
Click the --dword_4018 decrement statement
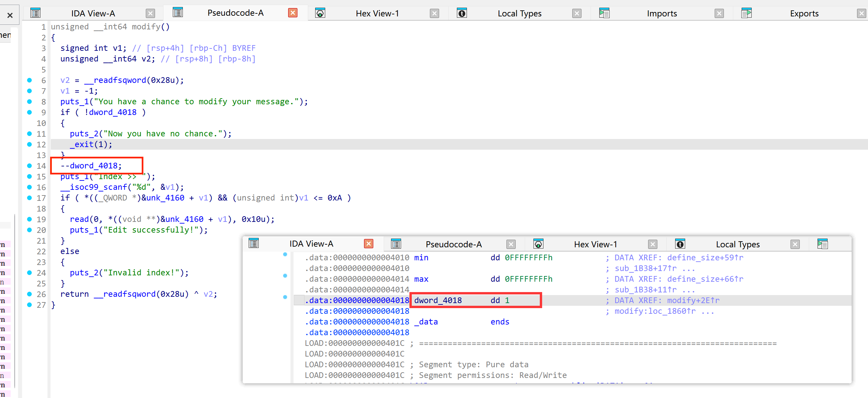[x=91, y=166]
